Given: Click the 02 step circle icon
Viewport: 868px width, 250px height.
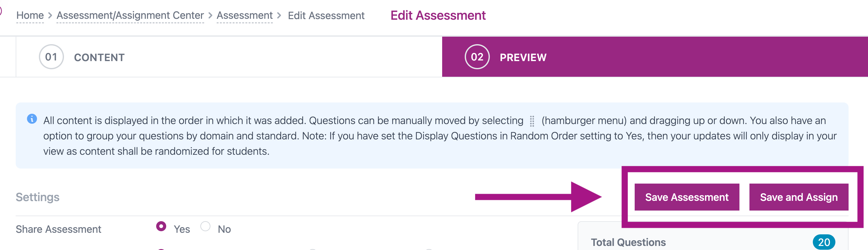Looking at the screenshot, I should pyautogui.click(x=477, y=57).
